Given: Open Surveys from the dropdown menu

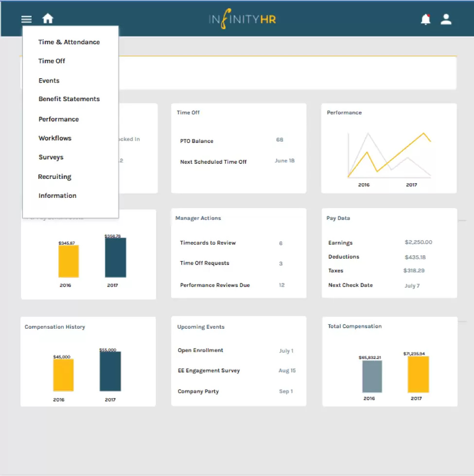Looking at the screenshot, I should pos(51,158).
